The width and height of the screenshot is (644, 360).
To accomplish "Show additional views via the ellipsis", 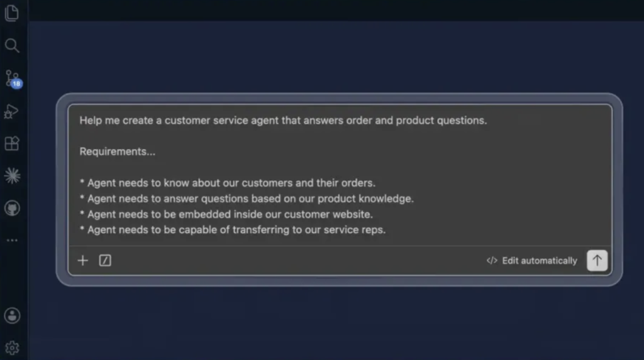I will tap(13, 240).
